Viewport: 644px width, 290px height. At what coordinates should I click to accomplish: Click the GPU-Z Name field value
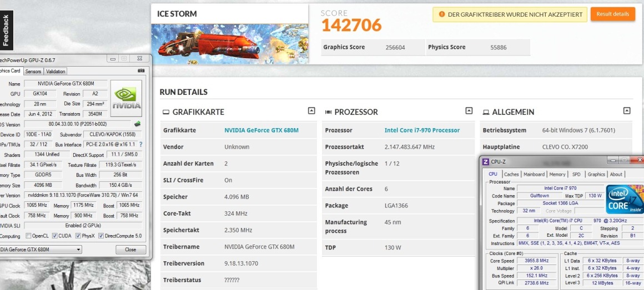click(66, 84)
